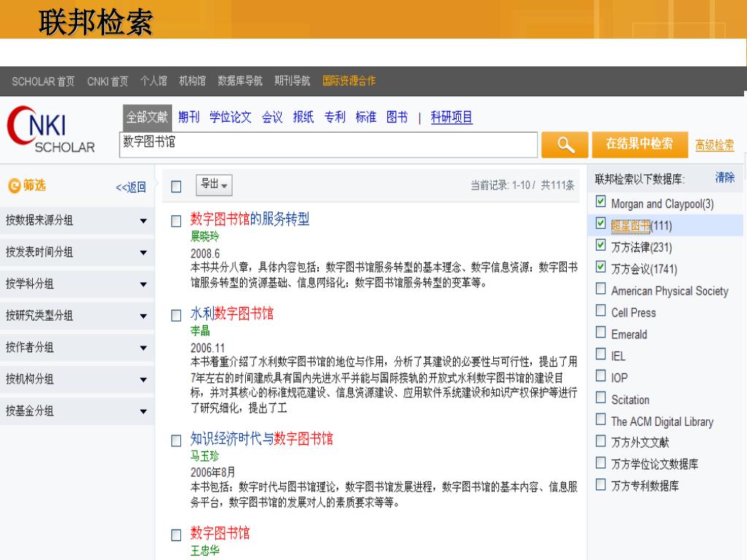Open 国际资源合作 in the navigation bar
Viewport: 747px width, 560px height.
349,81
